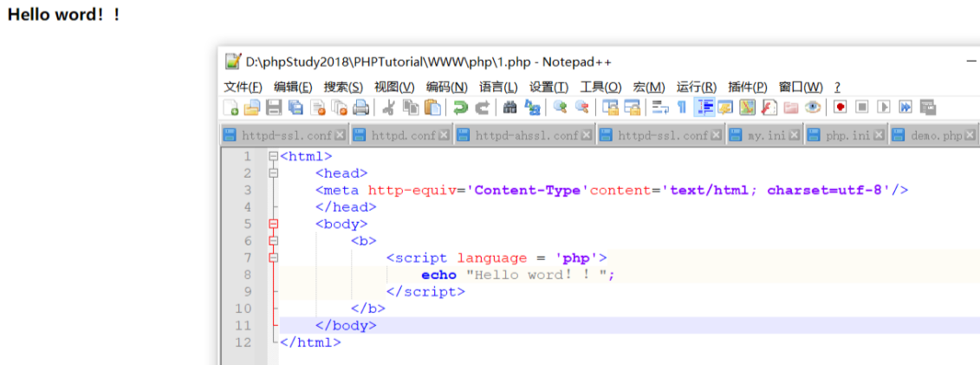The height and width of the screenshot is (365, 980).
Task: Open the 编码(N) menu
Action: pos(447,87)
